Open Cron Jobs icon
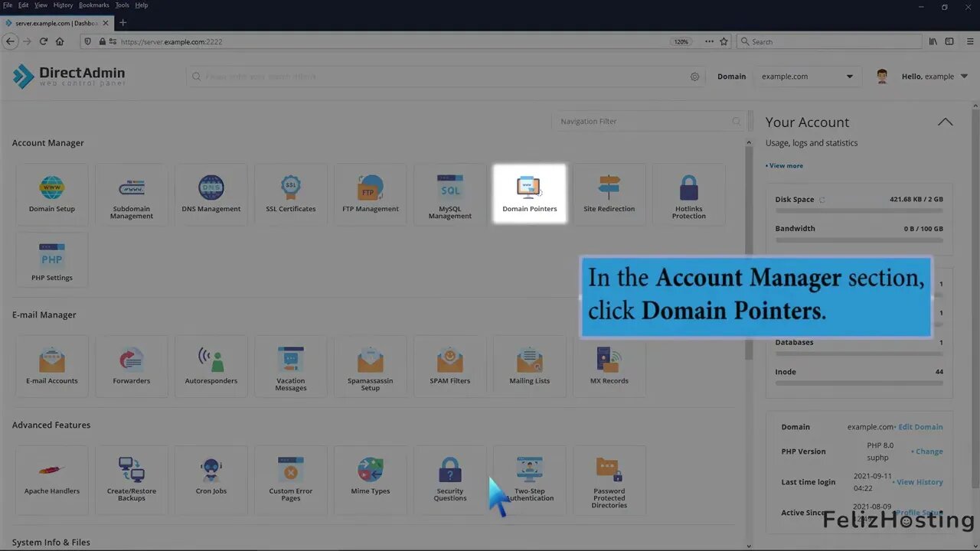The height and width of the screenshot is (551, 980). 211,480
